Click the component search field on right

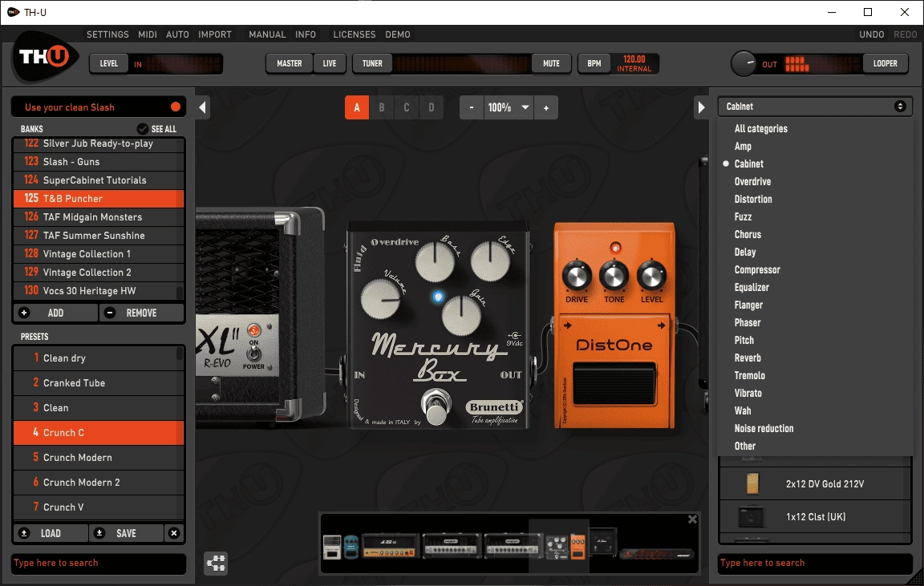click(815, 564)
